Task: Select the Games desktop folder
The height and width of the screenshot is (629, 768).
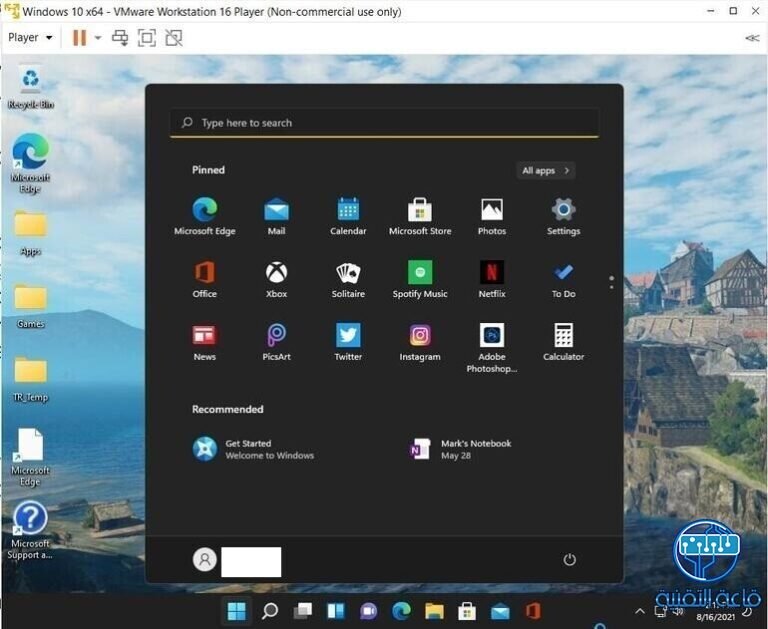Action: click(30, 306)
